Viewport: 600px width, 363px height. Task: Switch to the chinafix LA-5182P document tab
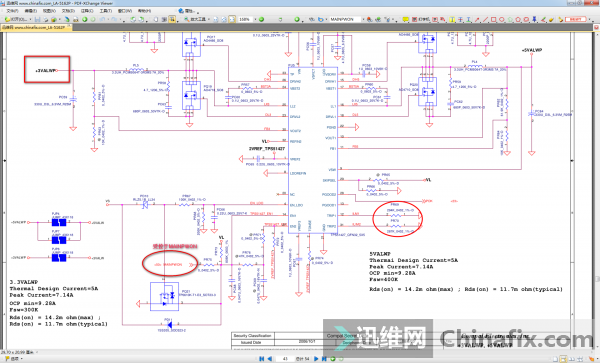[x=34, y=27]
